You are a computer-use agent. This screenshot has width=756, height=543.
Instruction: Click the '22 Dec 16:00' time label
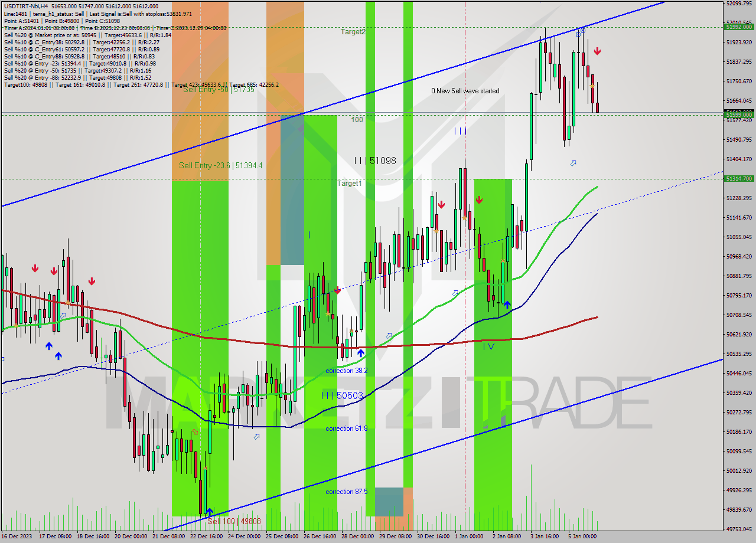[x=206, y=537]
